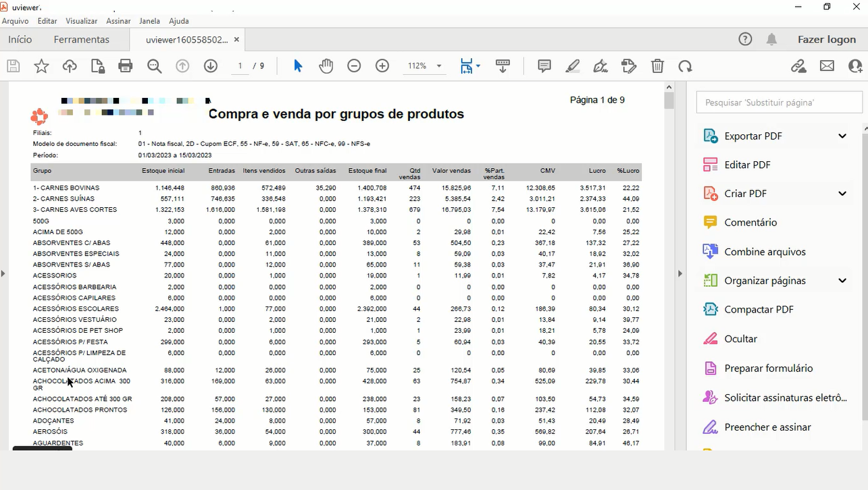Click the bookmark star icon
The height and width of the screenshot is (490, 868).
click(x=41, y=66)
